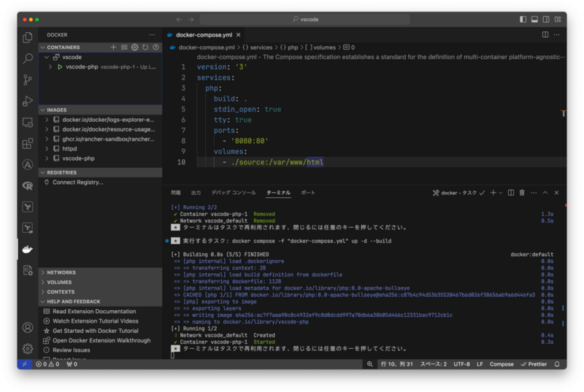Viewport: 584px width, 392px height.
Task: Open new terminal profile dropdown arrow
Action: pyautogui.click(x=501, y=193)
